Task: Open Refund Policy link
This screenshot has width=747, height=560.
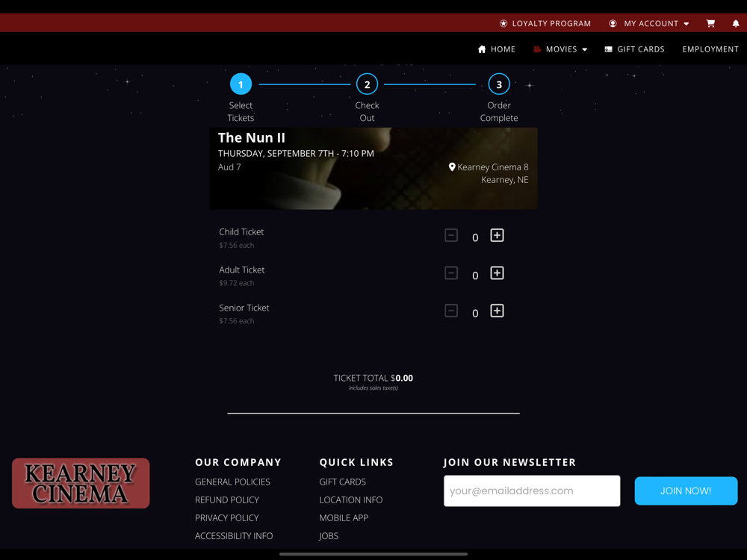Action: pyautogui.click(x=227, y=500)
